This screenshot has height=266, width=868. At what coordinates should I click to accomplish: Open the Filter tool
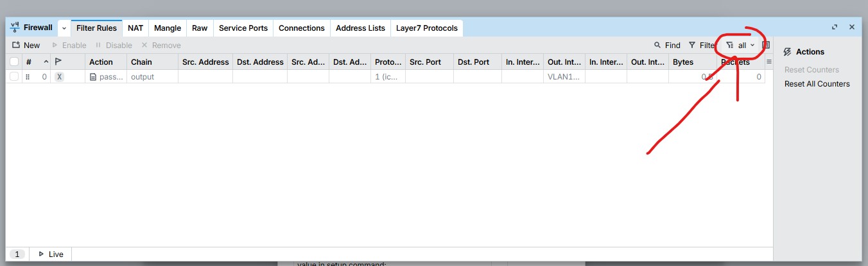click(x=701, y=46)
